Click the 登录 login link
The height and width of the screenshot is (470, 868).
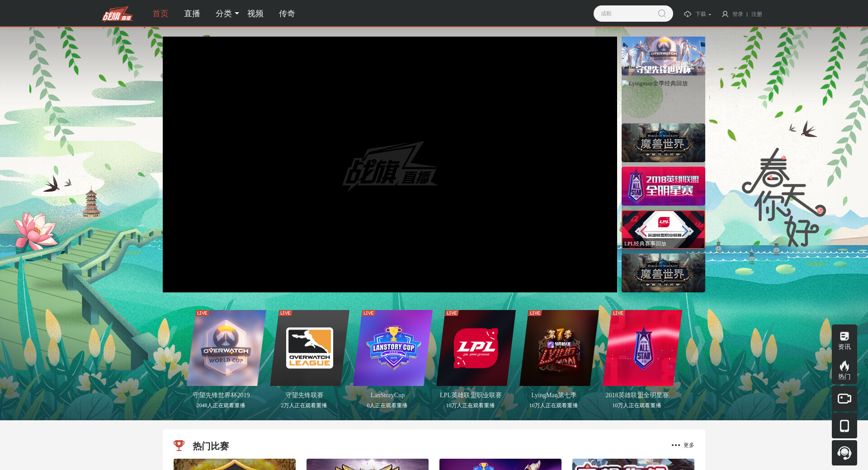[737, 14]
